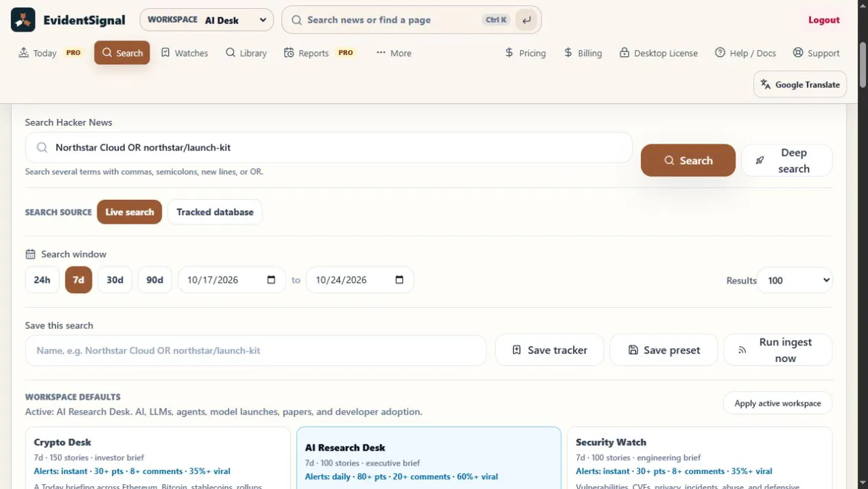
Task: Click the Google Translate icon
Action: click(x=766, y=84)
